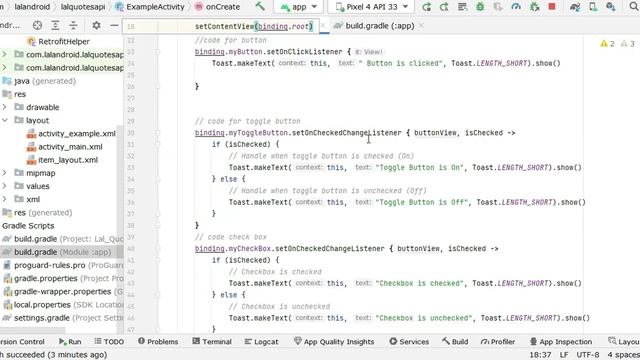This screenshot has height=360, width=640.
Task: Open the Terminal tool window
Action: 212,342
